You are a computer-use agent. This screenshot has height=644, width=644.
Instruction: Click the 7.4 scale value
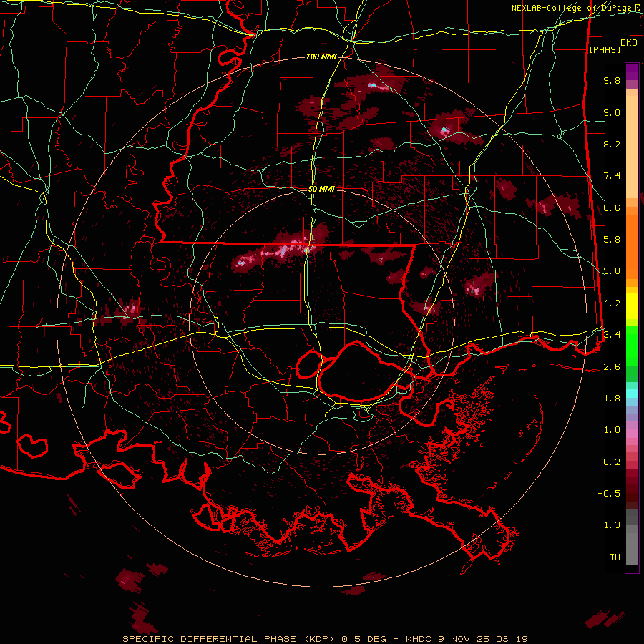pos(612,176)
